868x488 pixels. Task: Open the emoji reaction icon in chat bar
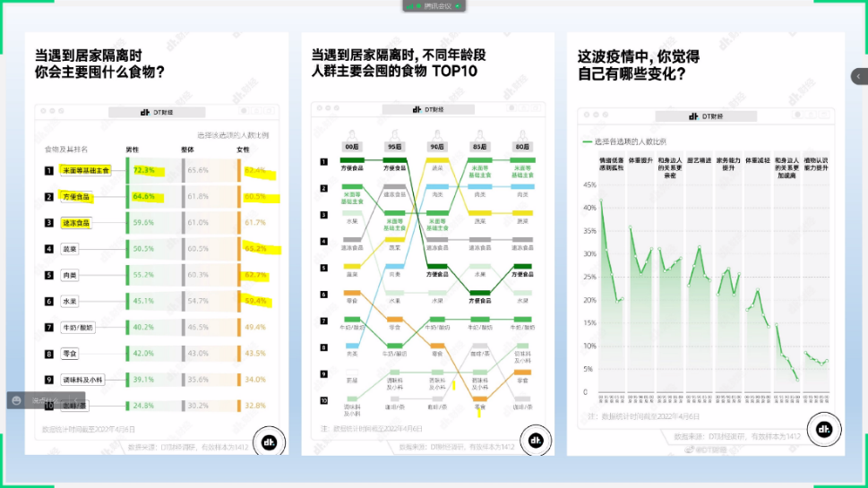[x=17, y=400]
